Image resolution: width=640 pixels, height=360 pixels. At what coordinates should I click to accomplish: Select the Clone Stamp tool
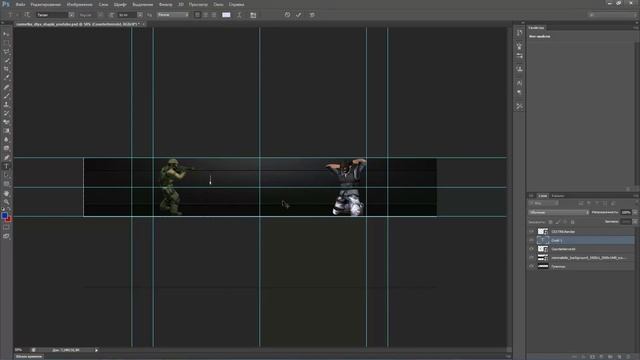pyautogui.click(x=6, y=104)
